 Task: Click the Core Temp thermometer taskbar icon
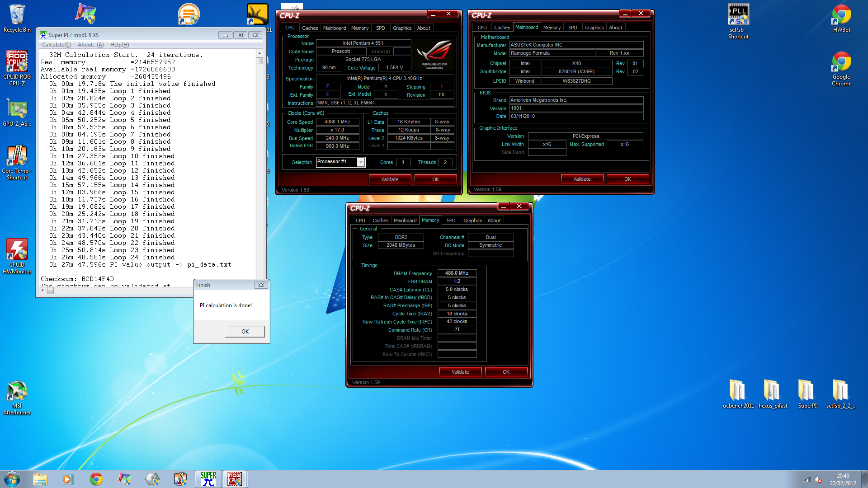click(x=180, y=479)
